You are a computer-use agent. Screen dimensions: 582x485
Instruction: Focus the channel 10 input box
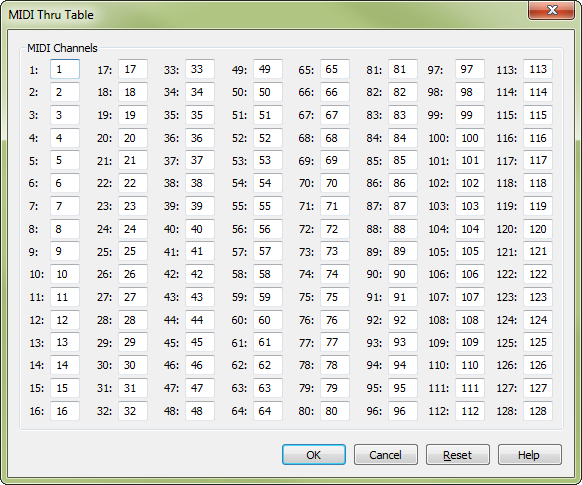(65, 274)
